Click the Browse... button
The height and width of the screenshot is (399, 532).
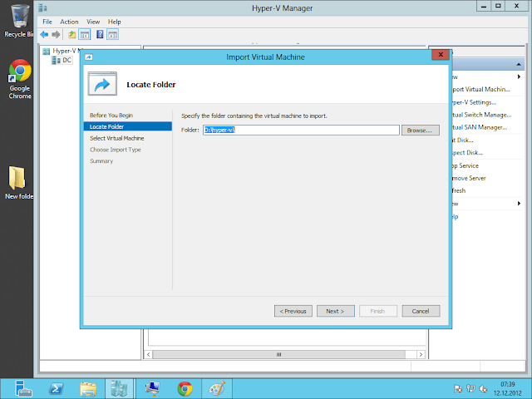[x=420, y=131]
